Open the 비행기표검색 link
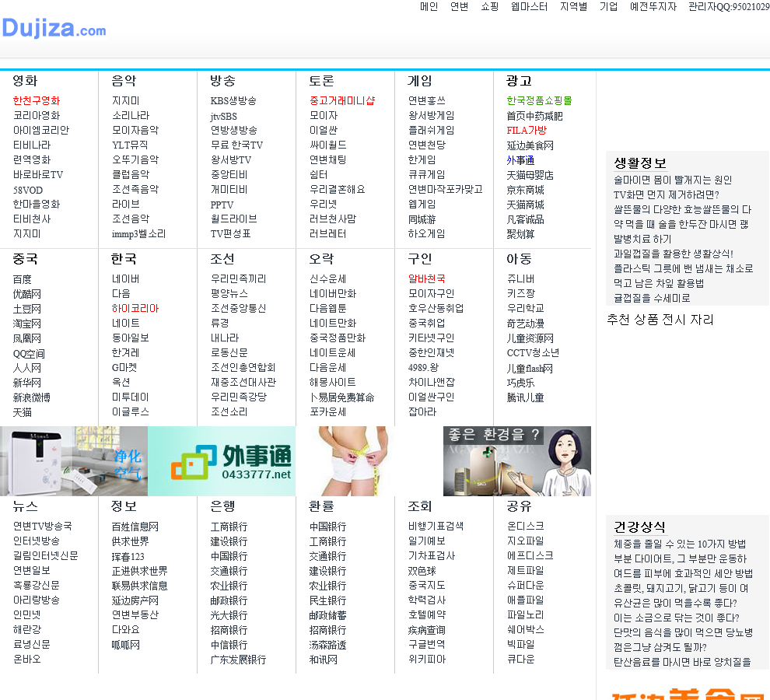 (436, 526)
